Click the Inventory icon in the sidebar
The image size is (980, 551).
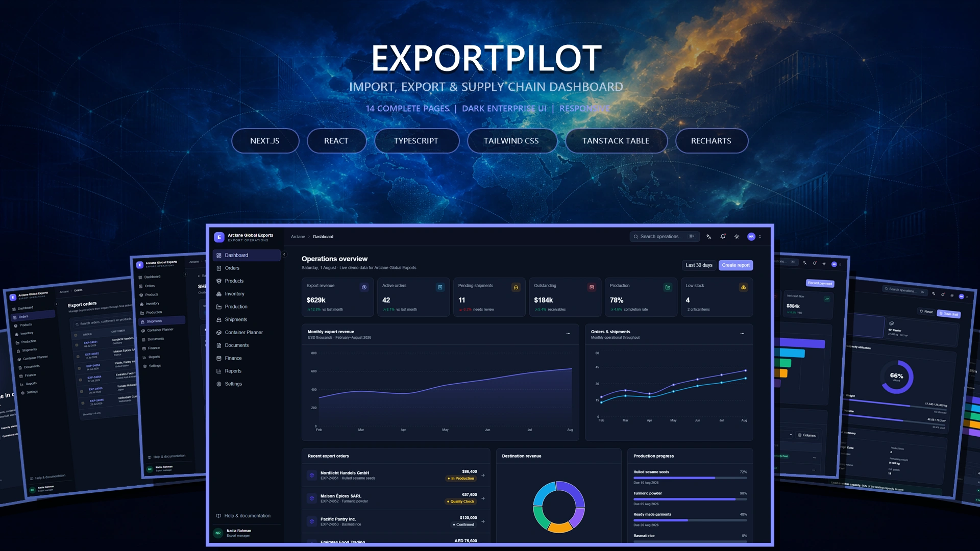(219, 294)
